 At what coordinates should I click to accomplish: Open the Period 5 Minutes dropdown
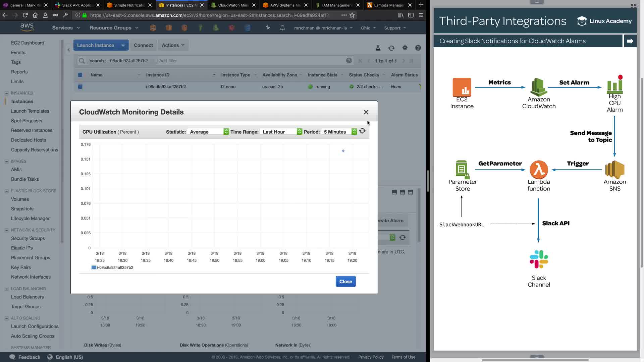pos(339,132)
